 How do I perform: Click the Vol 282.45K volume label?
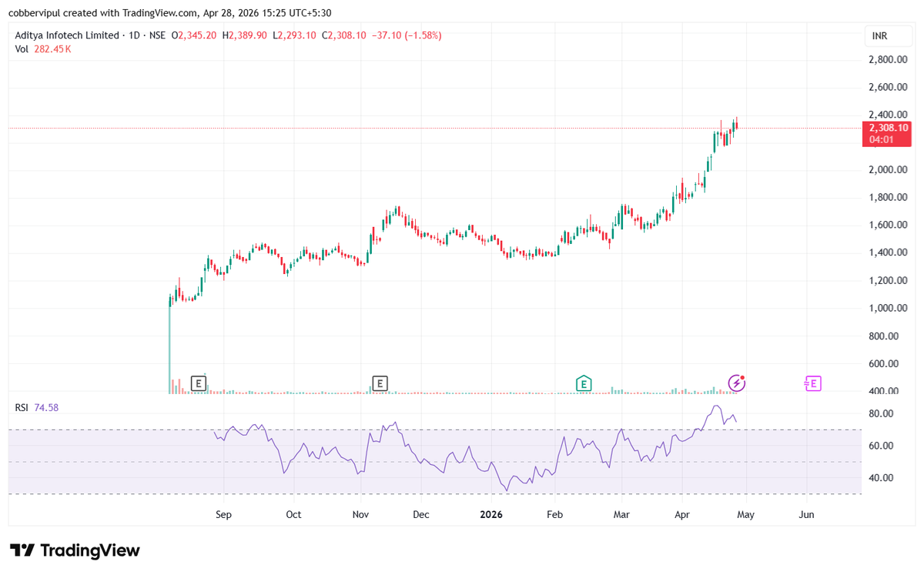[x=43, y=48]
